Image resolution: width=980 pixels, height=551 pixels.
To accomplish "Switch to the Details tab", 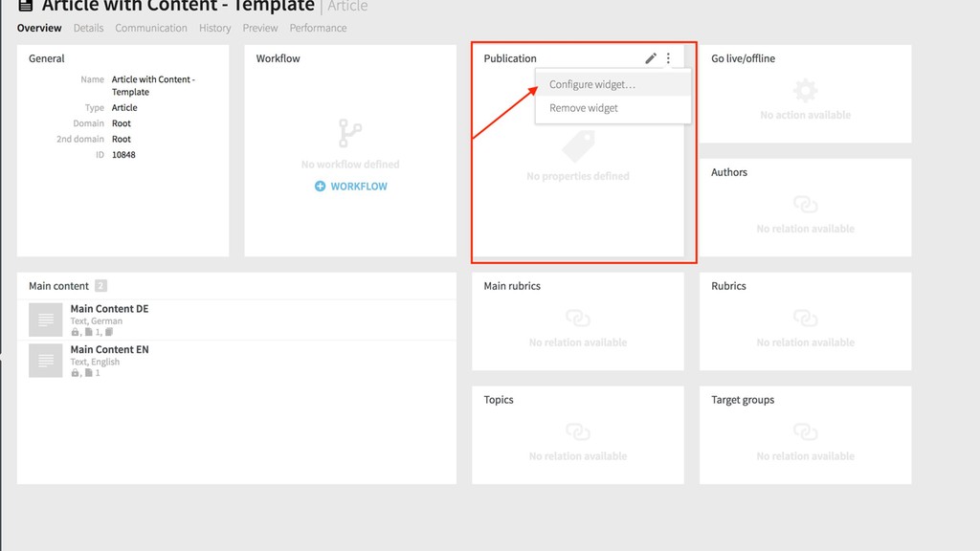I will point(88,28).
